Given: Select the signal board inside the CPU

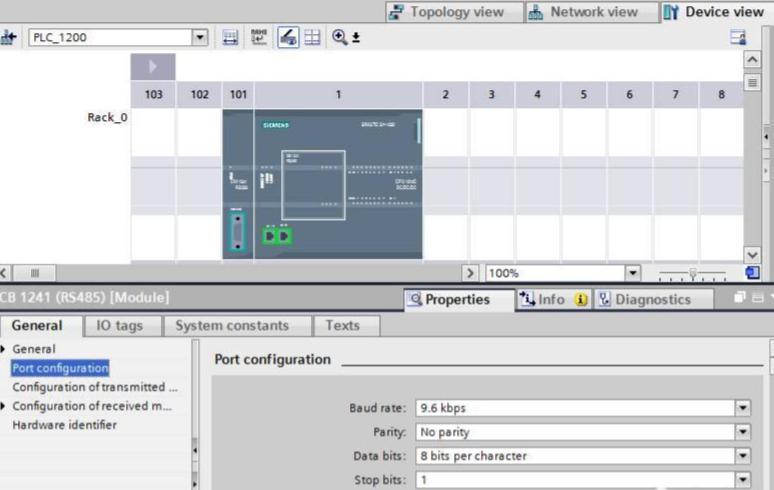Looking at the screenshot, I should point(313,185).
